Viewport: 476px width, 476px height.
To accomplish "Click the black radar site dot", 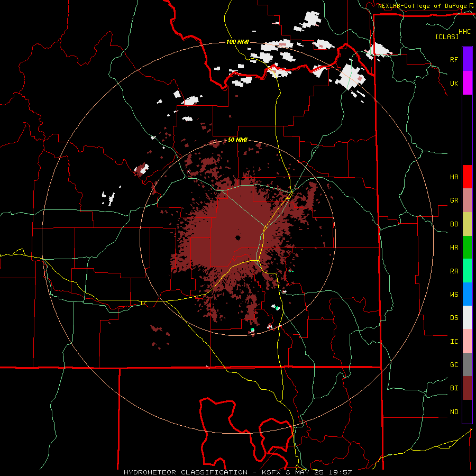I will 237,237.
